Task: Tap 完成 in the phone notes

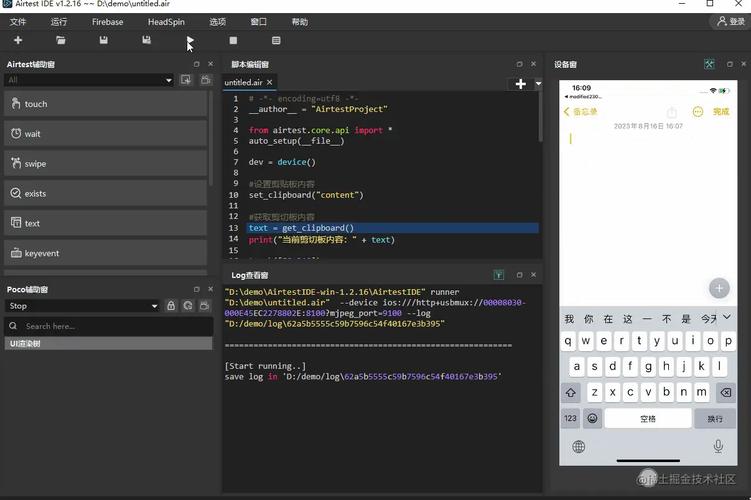Action: point(721,112)
